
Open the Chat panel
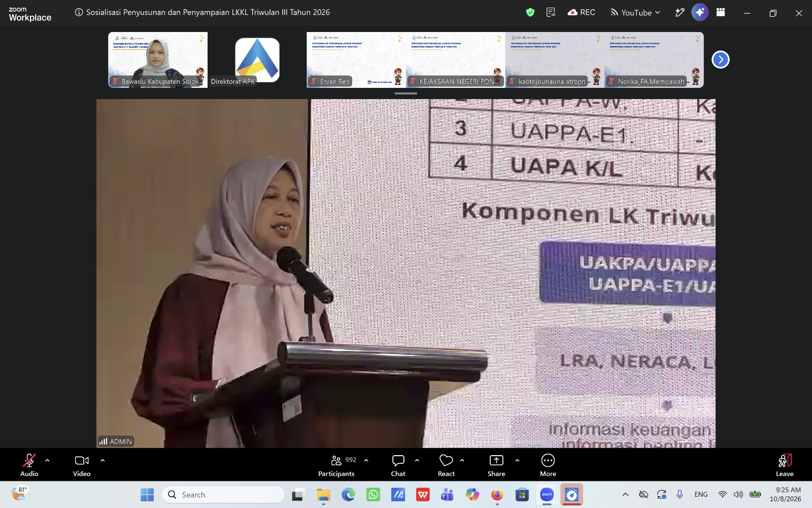(x=398, y=465)
